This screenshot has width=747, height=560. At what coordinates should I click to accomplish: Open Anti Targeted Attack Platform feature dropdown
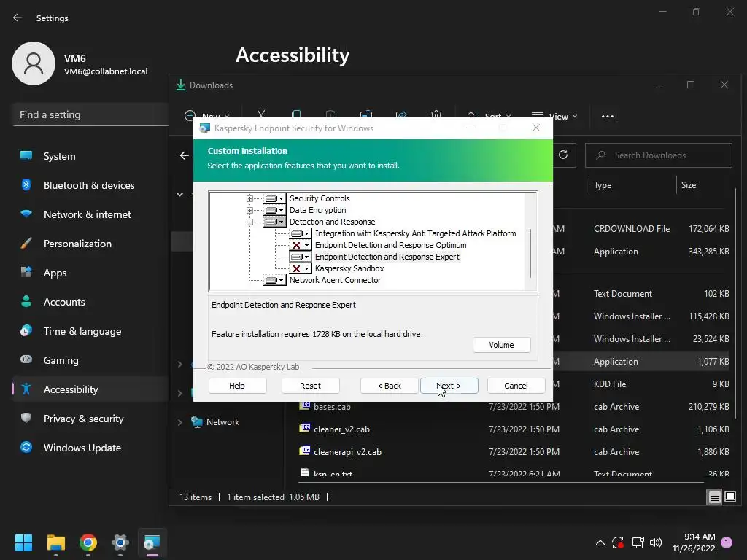tap(300, 233)
